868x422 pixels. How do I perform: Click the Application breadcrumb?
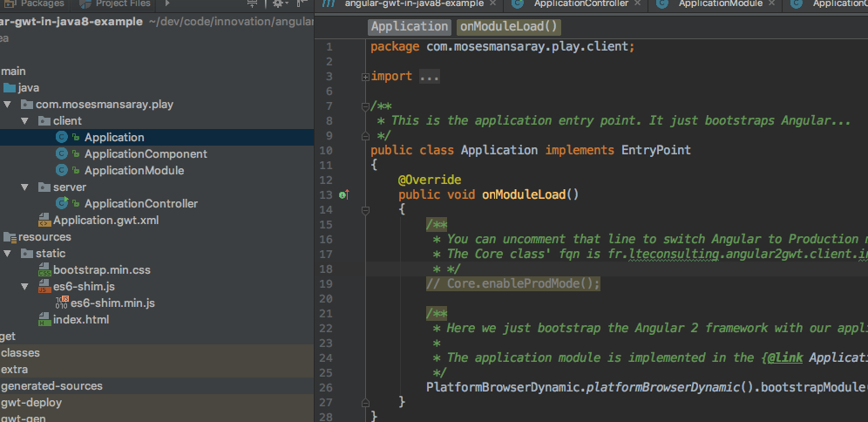click(409, 27)
